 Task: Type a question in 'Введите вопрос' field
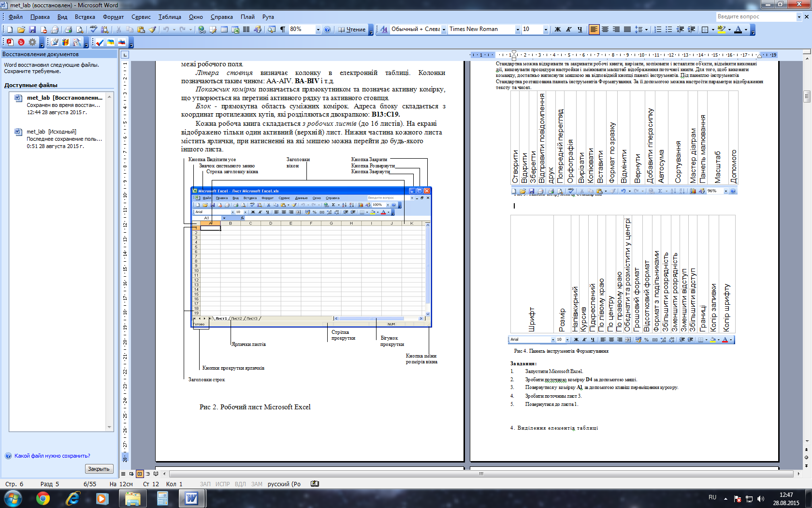(755, 16)
